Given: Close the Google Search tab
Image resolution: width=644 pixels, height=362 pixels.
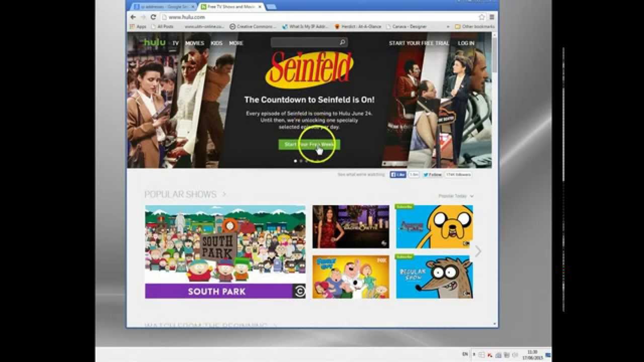Looking at the screenshot, I should pyautogui.click(x=194, y=7).
